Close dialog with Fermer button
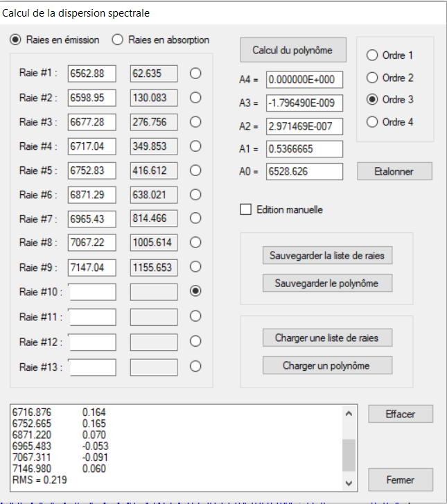 click(x=401, y=480)
